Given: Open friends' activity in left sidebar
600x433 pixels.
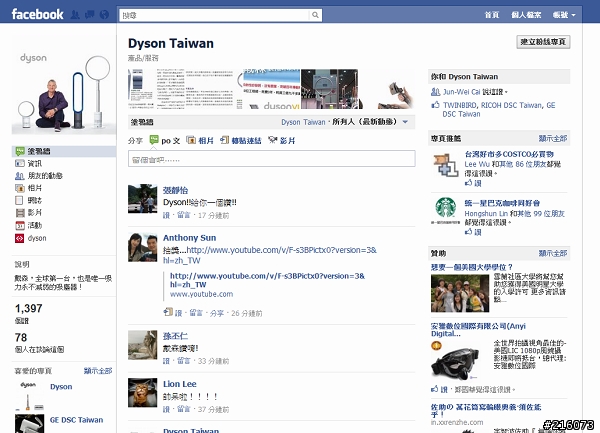Looking at the screenshot, I should [x=39, y=176].
